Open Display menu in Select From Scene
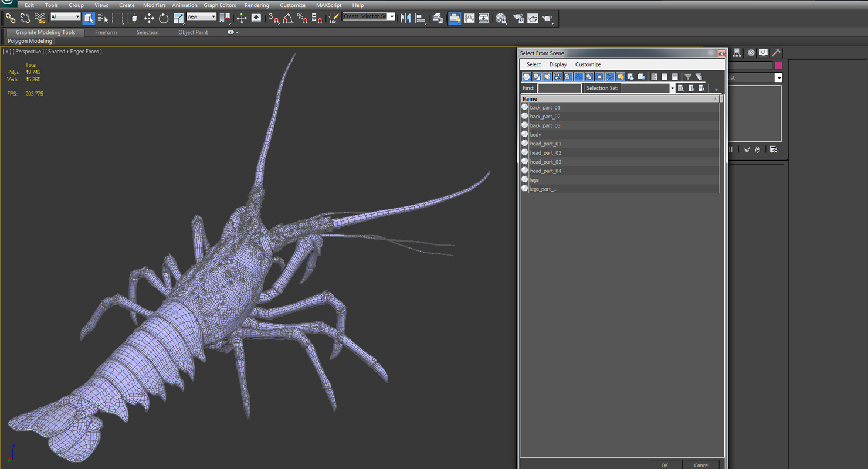Viewport: 868px width, 469px height. point(558,64)
